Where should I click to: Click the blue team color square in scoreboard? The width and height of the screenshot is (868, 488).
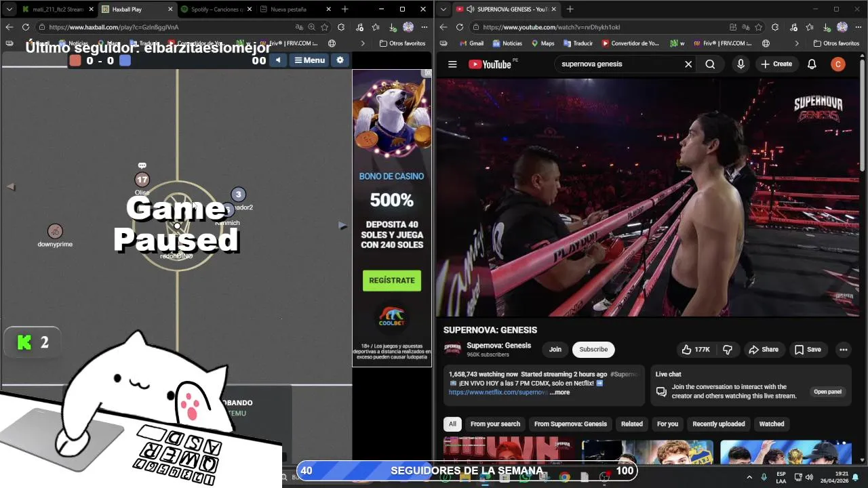125,60
